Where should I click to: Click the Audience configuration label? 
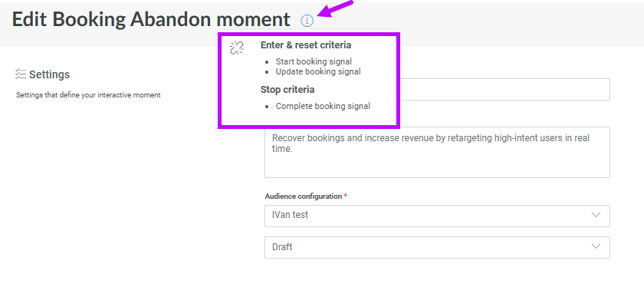pos(303,196)
